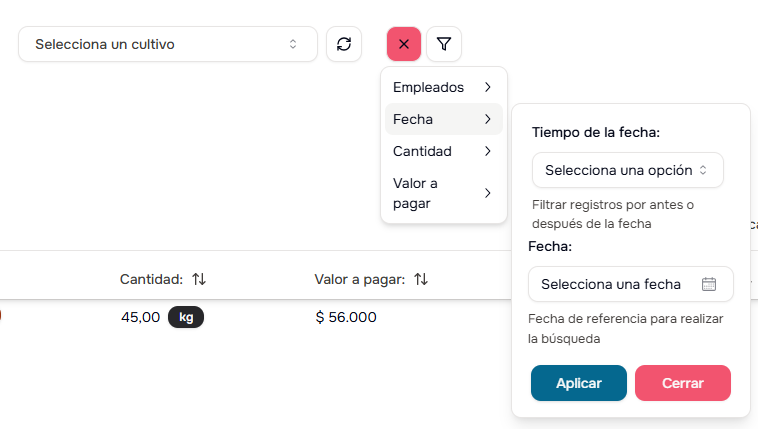This screenshot has height=429, width=758.
Task: Choose Valor a pagar menu entry
Action: pyautogui.click(x=416, y=193)
